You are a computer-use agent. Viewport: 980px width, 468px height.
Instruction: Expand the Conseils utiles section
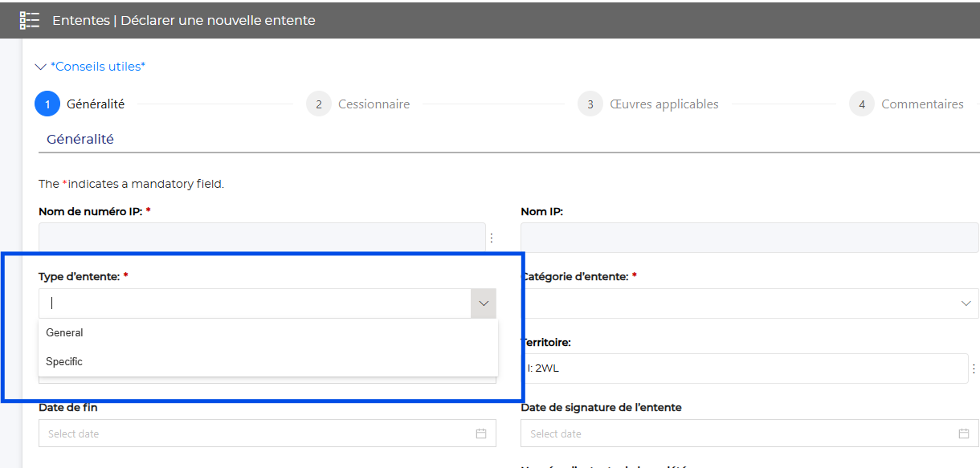[x=90, y=67]
